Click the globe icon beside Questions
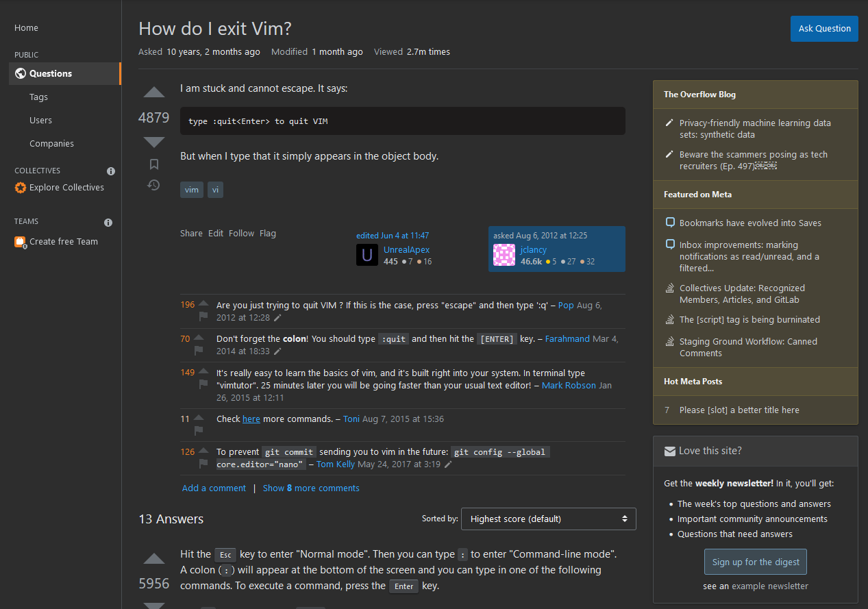The height and width of the screenshot is (609, 868). coord(21,73)
